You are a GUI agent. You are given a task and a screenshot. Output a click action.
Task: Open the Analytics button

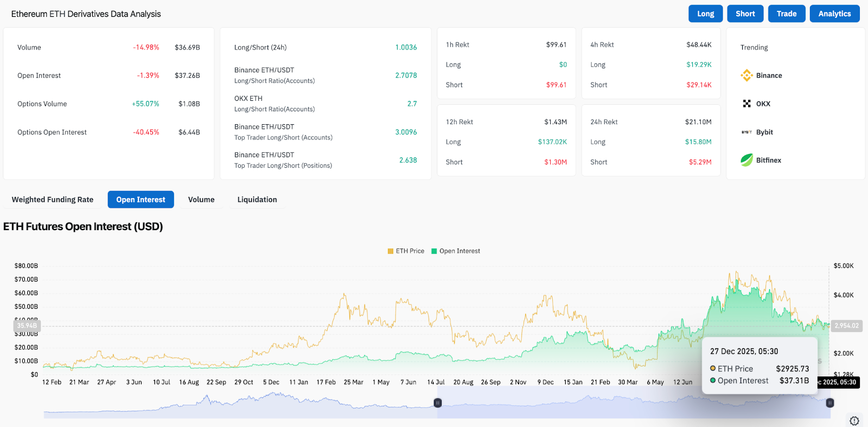(x=834, y=14)
